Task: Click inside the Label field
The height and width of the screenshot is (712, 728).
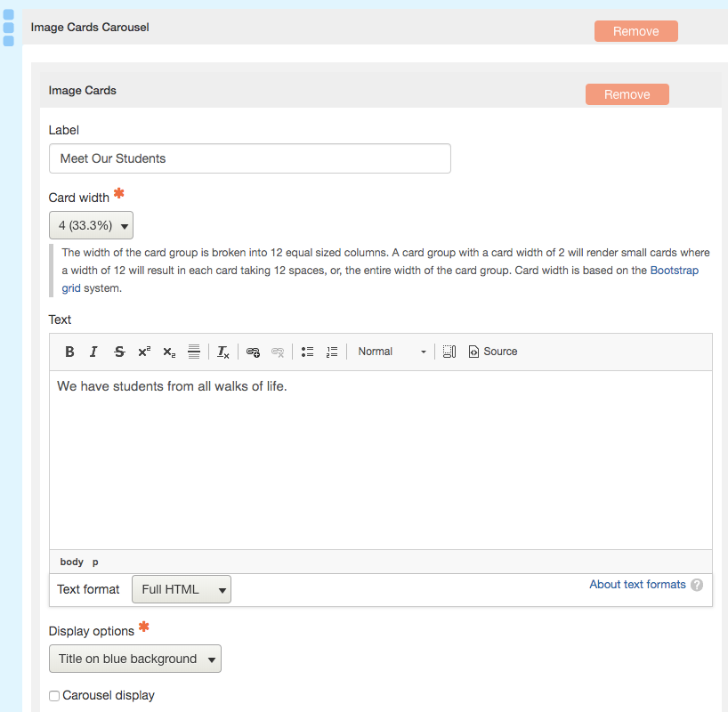Action: [x=249, y=158]
